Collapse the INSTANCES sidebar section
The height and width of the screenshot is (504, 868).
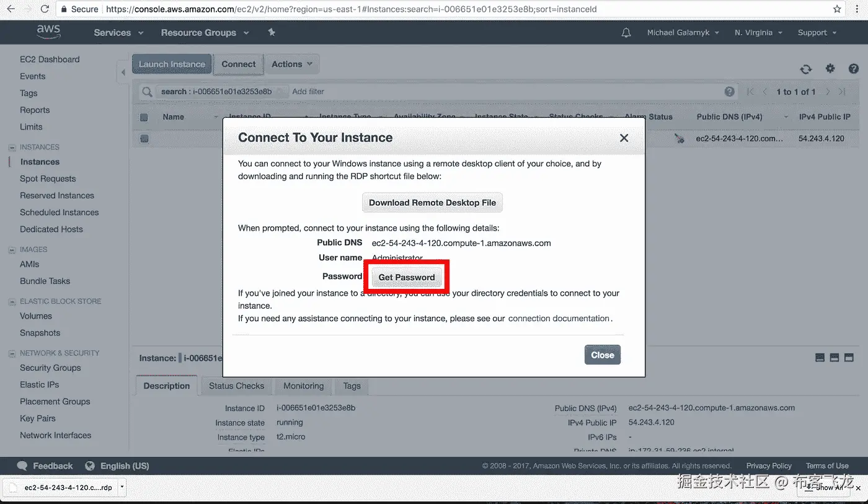click(12, 148)
